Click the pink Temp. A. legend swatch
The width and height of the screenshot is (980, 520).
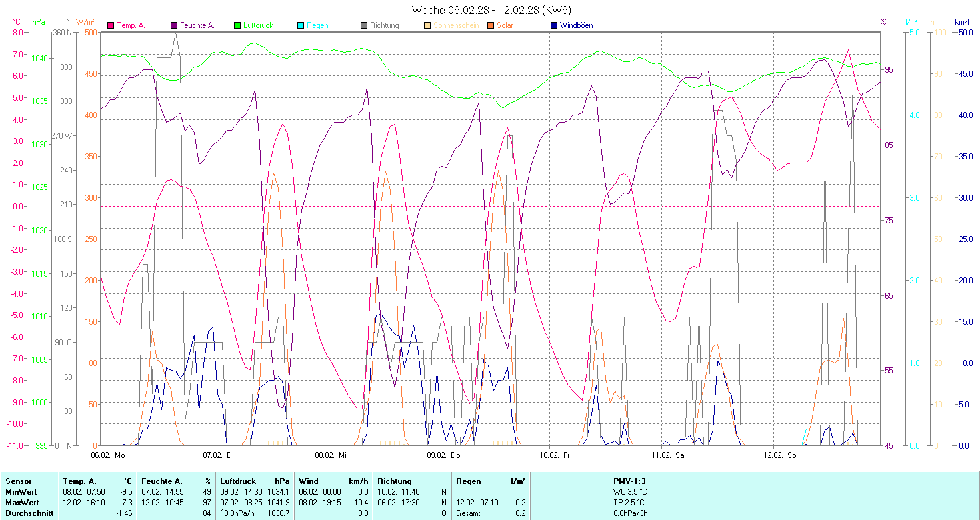pyautogui.click(x=111, y=25)
